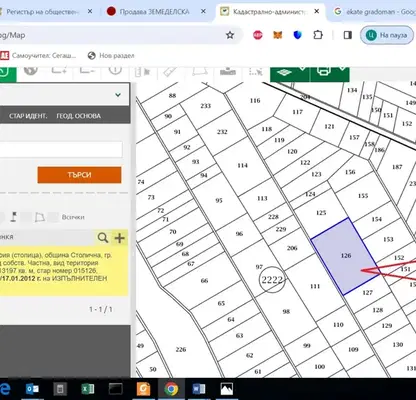
Task: Select the Всички filter option
Action: tap(73, 217)
